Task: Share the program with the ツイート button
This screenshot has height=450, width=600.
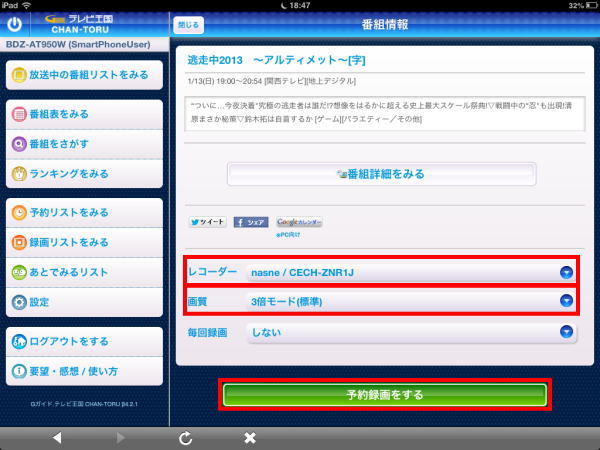Action: coord(207,222)
